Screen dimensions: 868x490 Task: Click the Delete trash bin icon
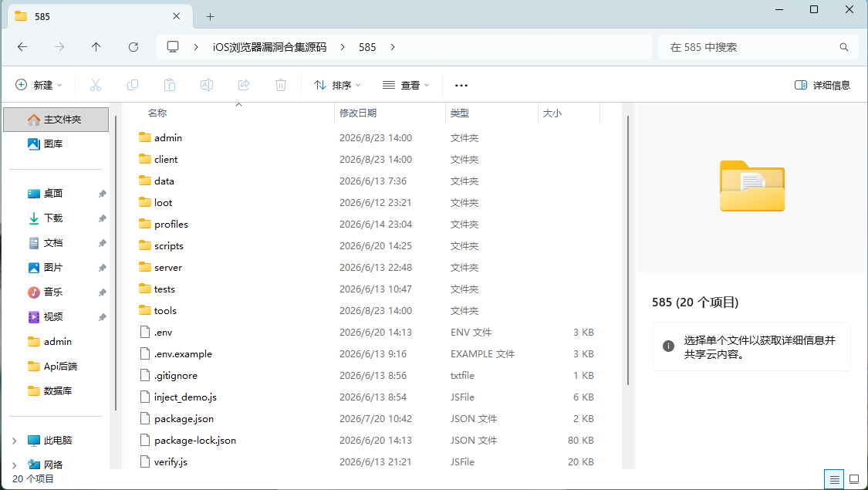pos(281,85)
